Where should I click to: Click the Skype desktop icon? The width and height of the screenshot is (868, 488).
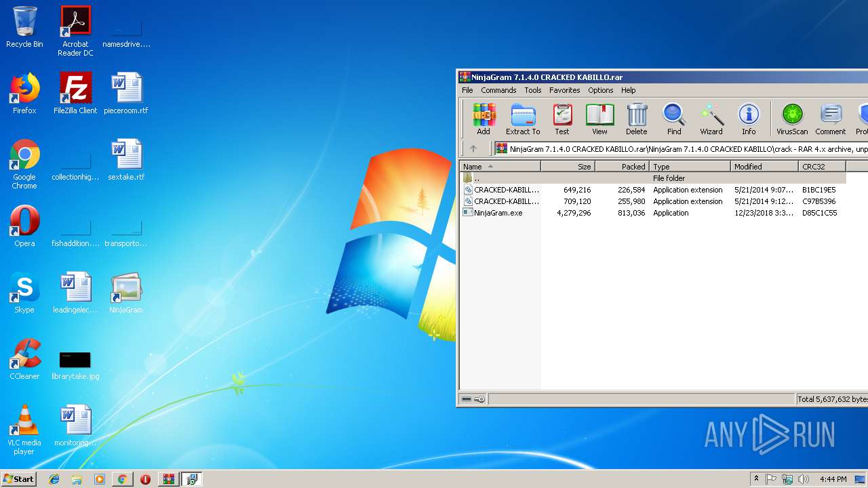24,293
